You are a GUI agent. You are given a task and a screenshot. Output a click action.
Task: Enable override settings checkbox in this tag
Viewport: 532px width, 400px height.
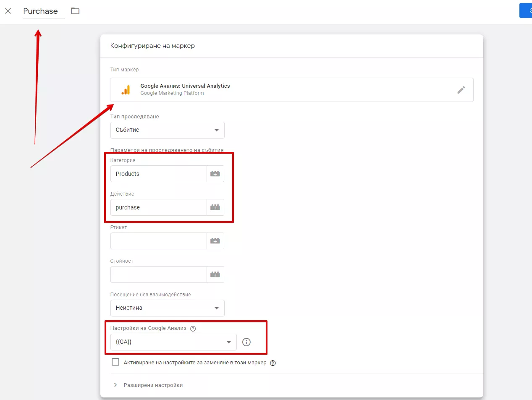(x=115, y=362)
